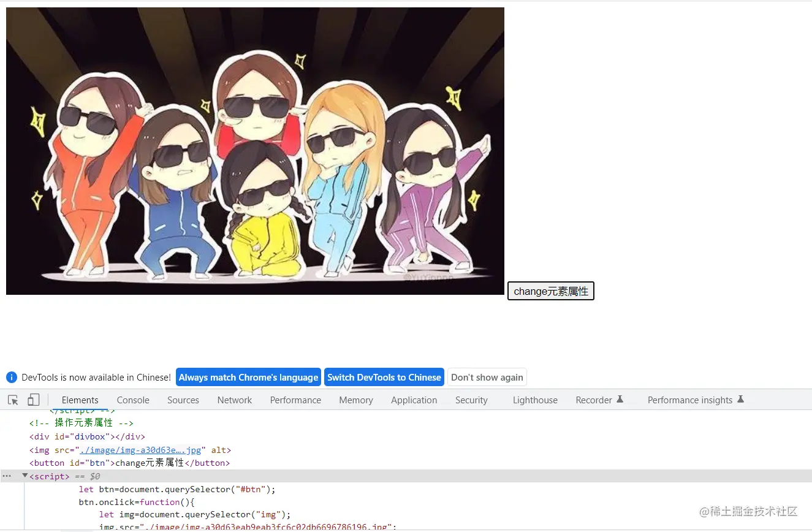Screen dimensions: 812x532
Task: Collapse the script element triangle
Action: tap(25, 476)
